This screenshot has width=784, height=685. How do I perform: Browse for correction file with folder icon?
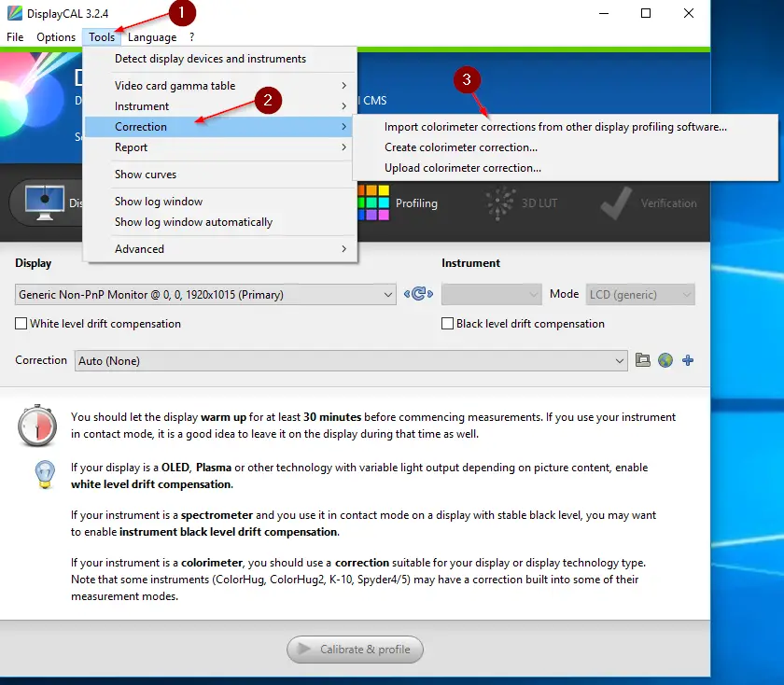642,360
